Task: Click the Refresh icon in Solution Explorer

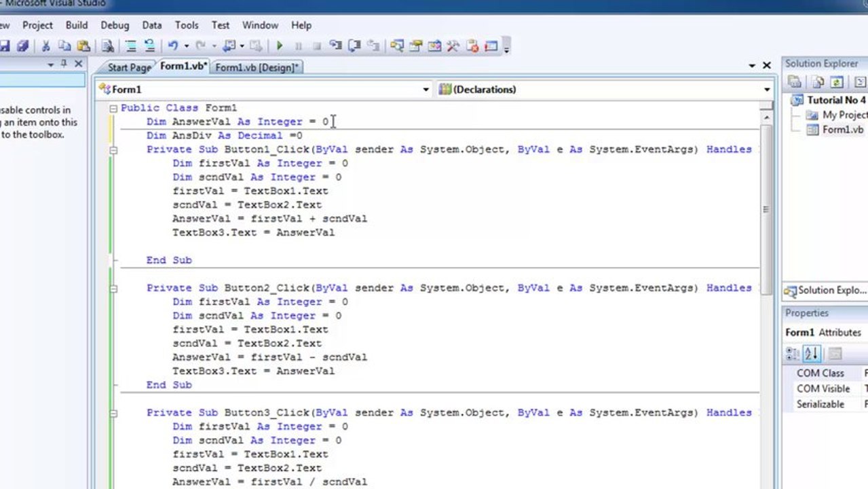Action: point(837,82)
